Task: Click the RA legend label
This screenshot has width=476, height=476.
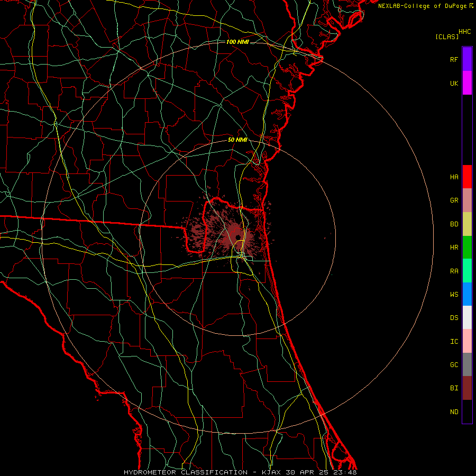Action: pyautogui.click(x=454, y=271)
